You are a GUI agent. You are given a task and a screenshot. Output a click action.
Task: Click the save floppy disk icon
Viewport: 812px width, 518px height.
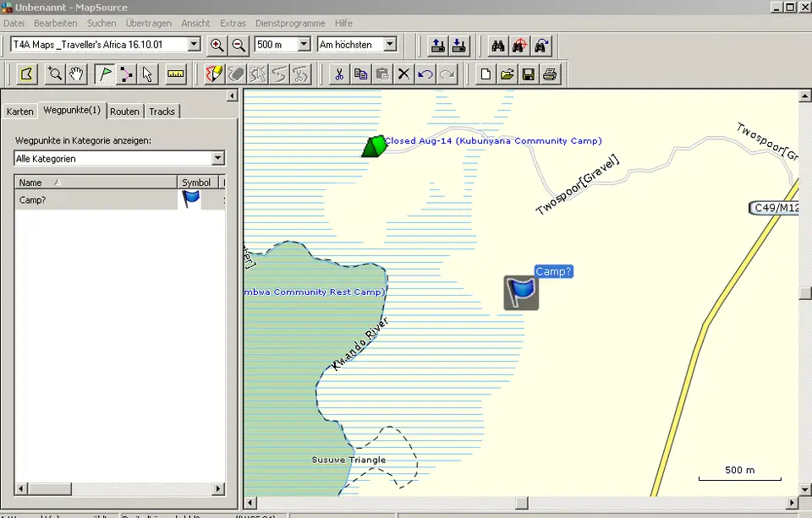[528, 74]
